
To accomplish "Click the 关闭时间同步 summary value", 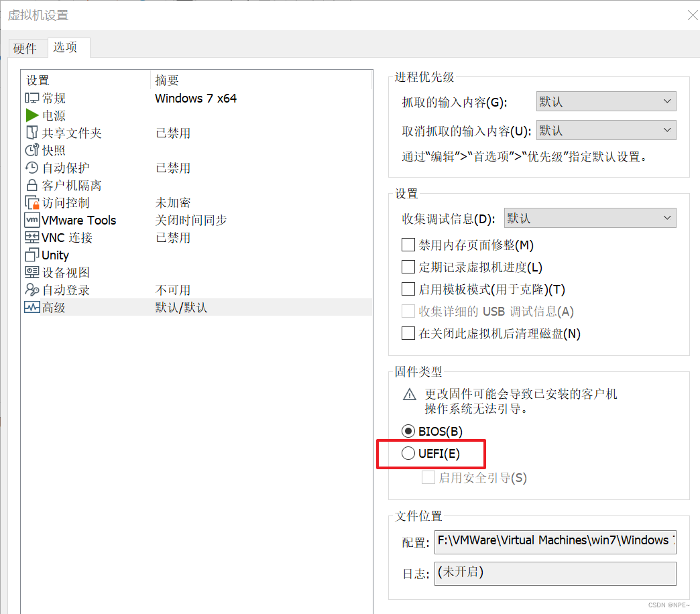I will (190, 220).
